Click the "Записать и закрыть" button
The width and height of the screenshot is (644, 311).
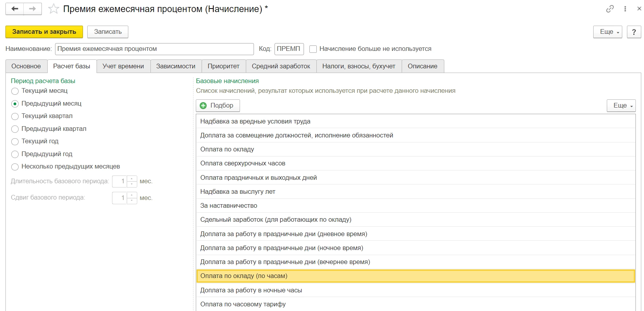coord(44,32)
